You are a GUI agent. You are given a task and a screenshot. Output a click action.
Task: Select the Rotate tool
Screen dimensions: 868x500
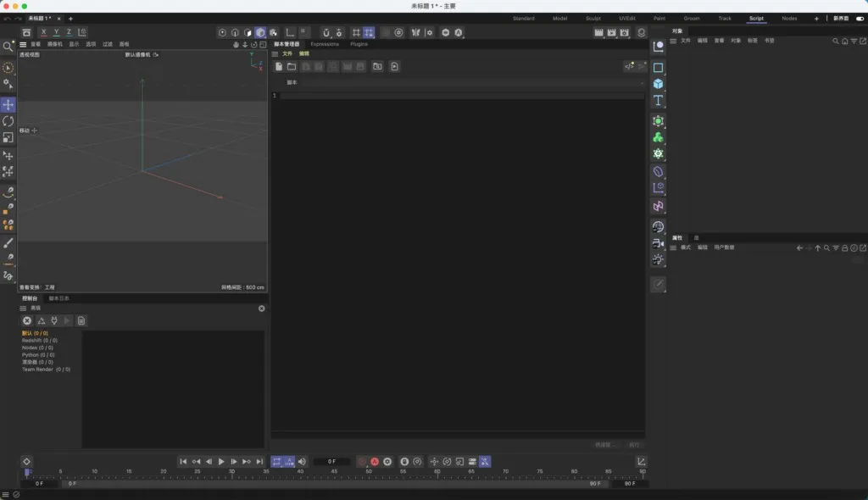coord(8,121)
